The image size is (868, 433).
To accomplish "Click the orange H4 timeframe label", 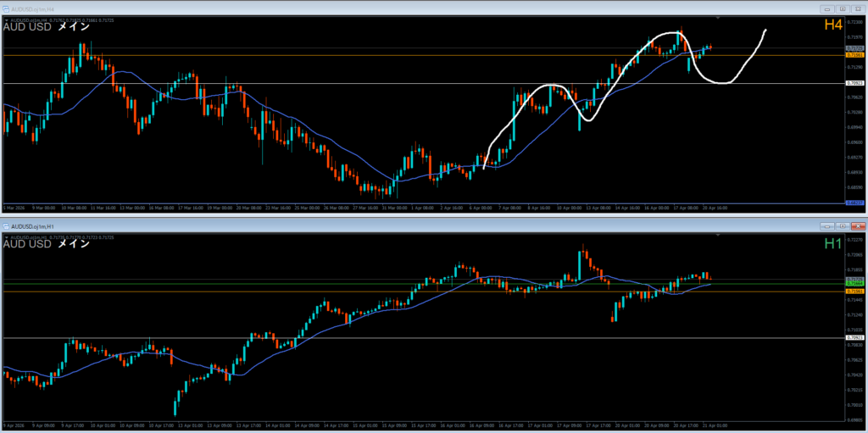I will [x=833, y=26].
